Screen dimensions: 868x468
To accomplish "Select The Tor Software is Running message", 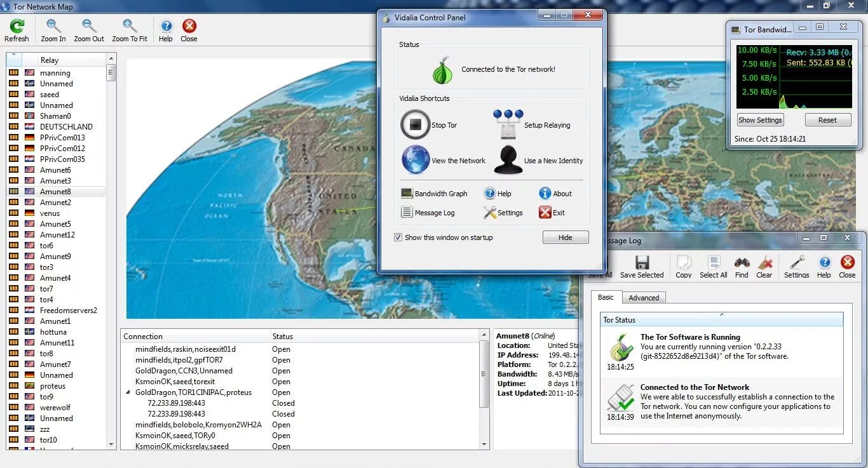I will (721, 352).
